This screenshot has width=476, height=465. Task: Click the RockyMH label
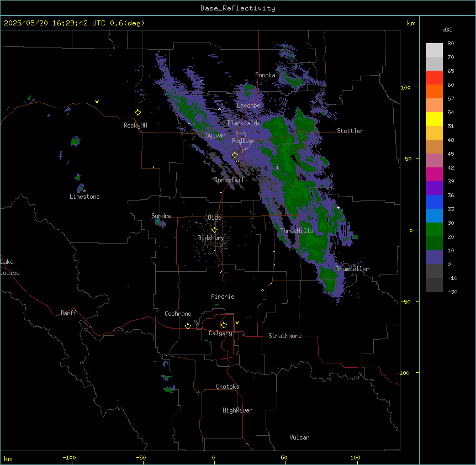[135, 125]
